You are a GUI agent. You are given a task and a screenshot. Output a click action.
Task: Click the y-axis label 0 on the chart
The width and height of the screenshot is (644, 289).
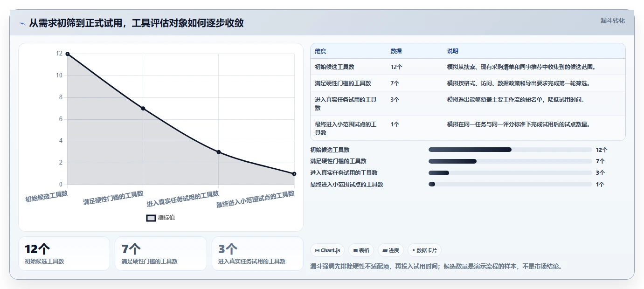point(61,185)
